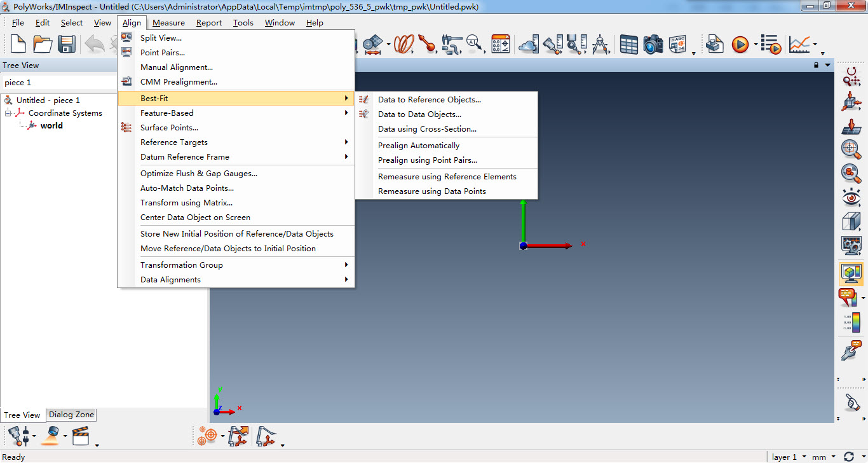Switch to the Tree View tab

point(22,415)
